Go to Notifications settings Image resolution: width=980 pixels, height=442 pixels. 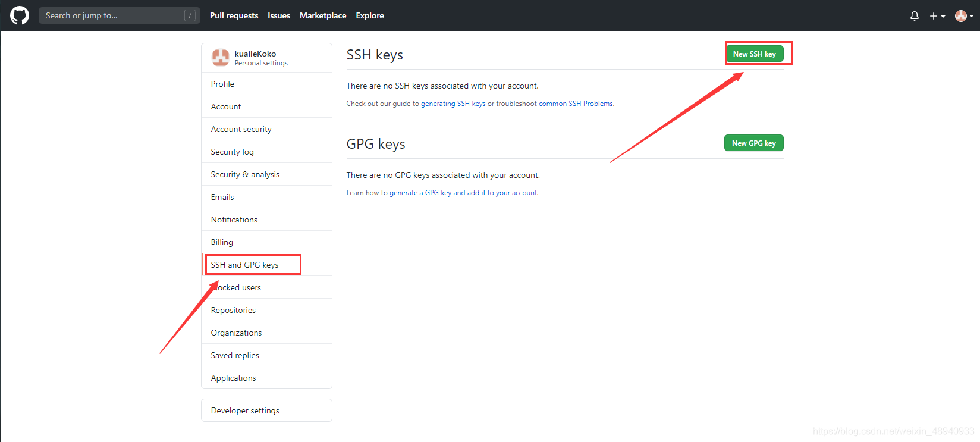pyautogui.click(x=266, y=220)
